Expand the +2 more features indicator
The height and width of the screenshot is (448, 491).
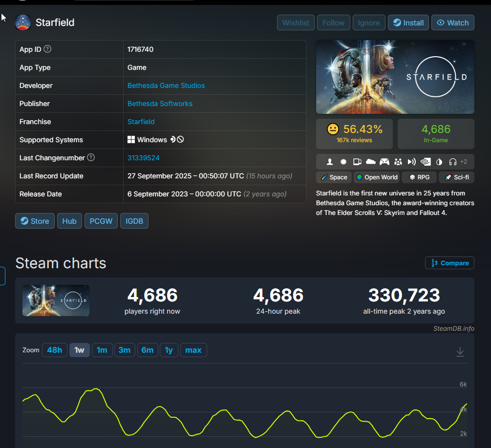pos(464,162)
